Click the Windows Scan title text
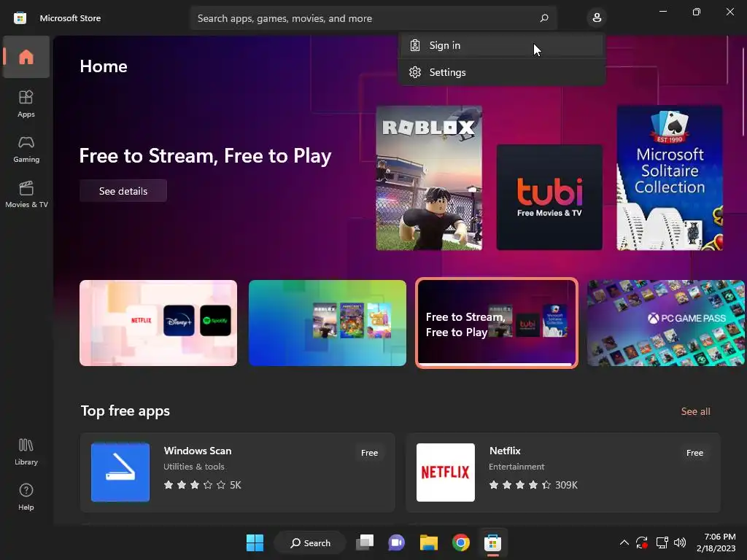The width and height of the screenshot is (747, 560). 198,451
